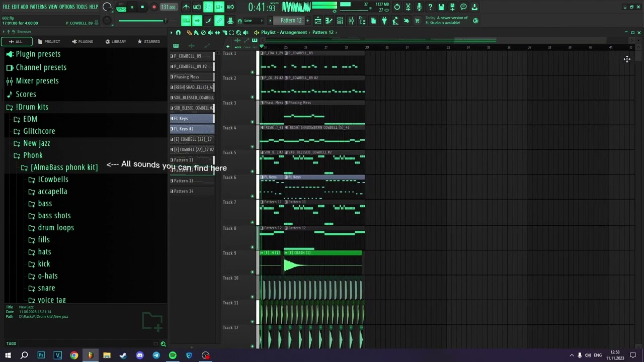Viewport: 644px width, 362px height.
Task: Stop playback with the stop button
Action: coord(142,7)
